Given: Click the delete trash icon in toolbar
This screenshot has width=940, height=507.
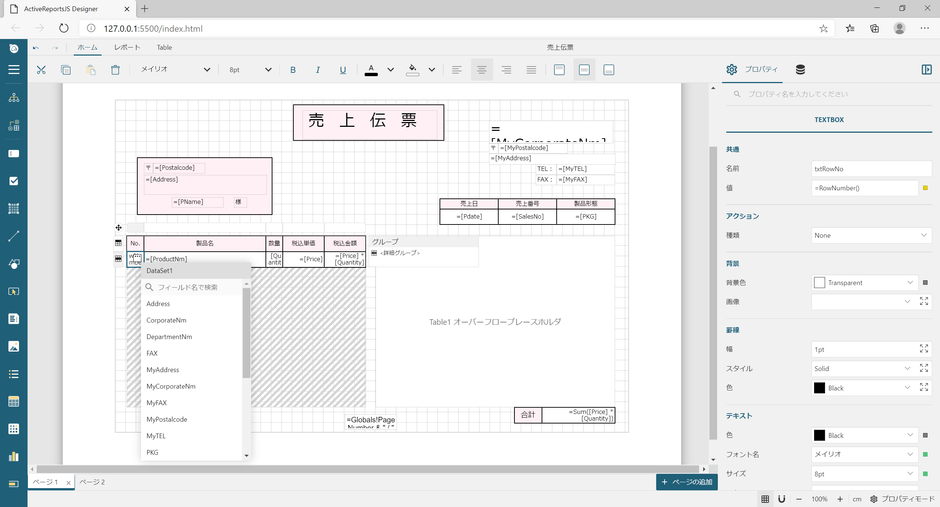Looking at the screenshot, I should point(115,70).
